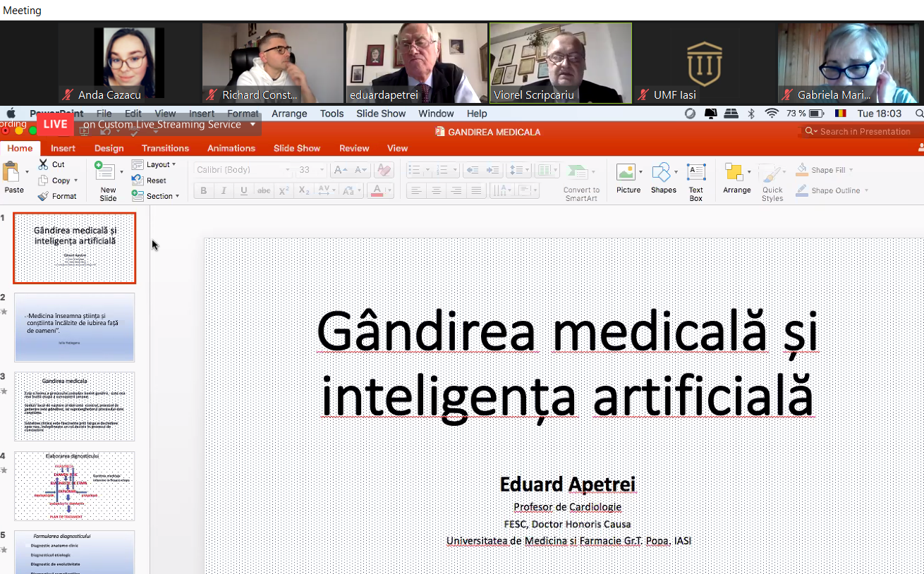924x574 pixels.
Task: Click the Search in Presentation field
Action: 863,131
